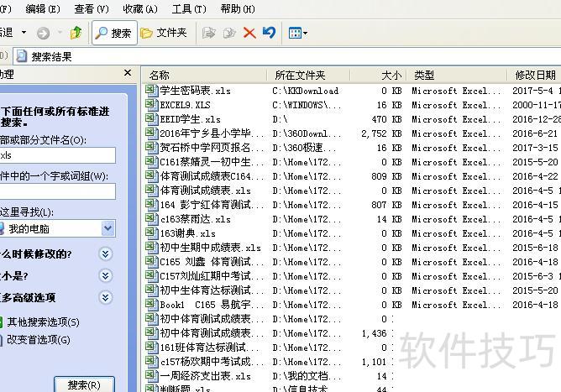The image size is (561, 392).
Task: Open the Views dropdown icon
Action: coord(297,34)
